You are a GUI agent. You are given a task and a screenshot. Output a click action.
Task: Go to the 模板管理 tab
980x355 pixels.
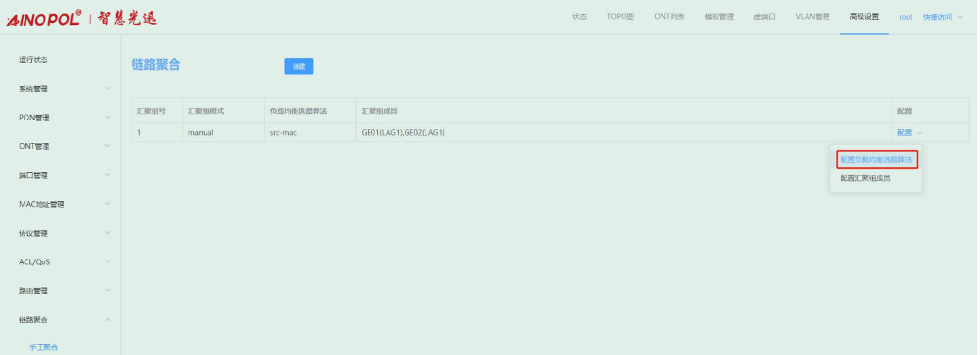tap(719, 17)
